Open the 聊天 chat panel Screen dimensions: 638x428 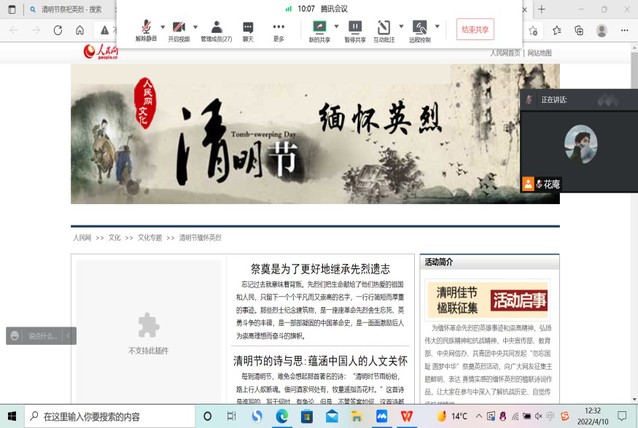(x=248, y=27)
